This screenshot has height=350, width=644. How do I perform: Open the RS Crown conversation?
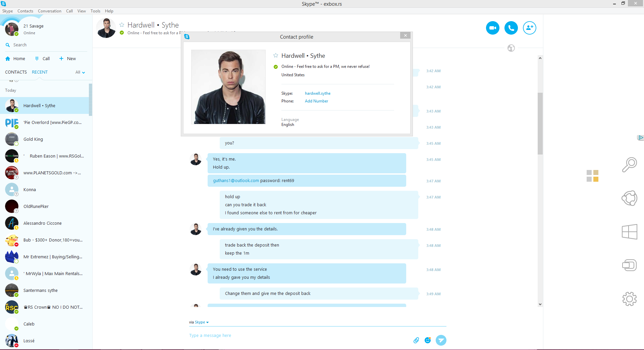(45, 307)
